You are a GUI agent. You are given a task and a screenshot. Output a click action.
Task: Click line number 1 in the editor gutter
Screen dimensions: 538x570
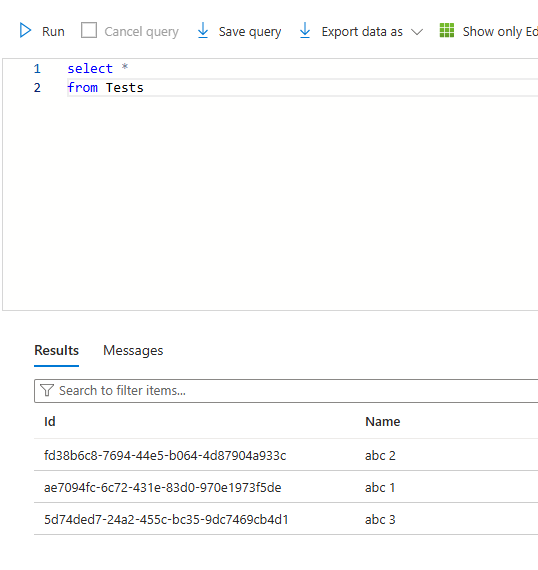[37, 69]
